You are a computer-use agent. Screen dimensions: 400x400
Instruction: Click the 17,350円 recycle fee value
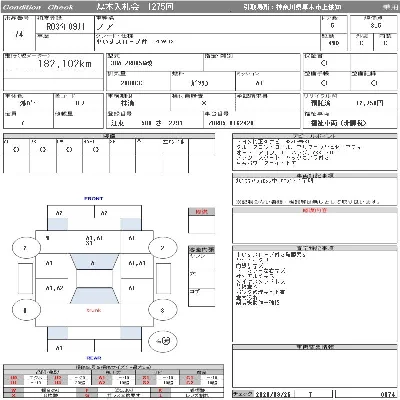(369, 103)
